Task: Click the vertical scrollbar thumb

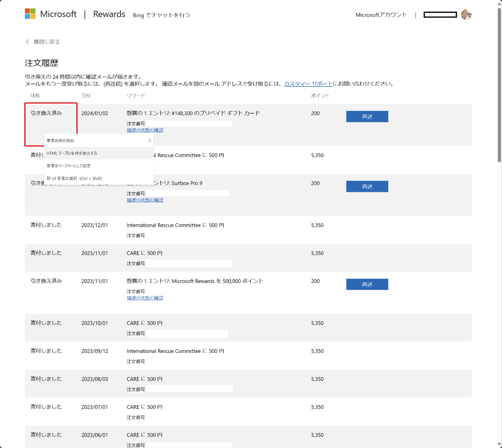Action: click(499, 84)
